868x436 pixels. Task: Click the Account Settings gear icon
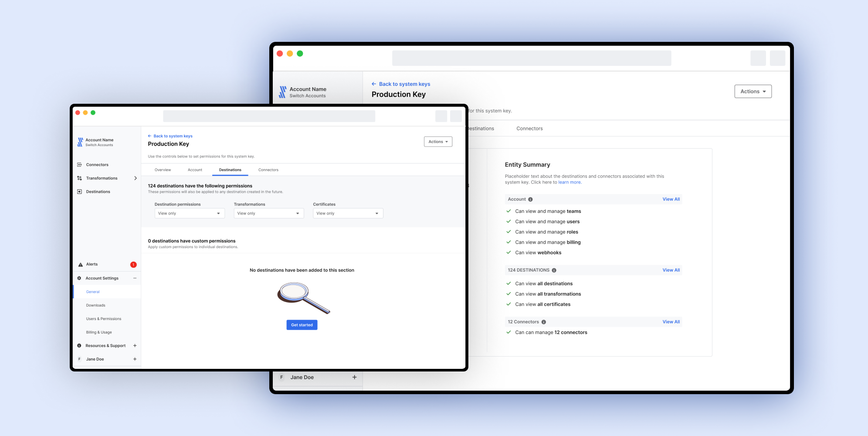click(79, 278)
